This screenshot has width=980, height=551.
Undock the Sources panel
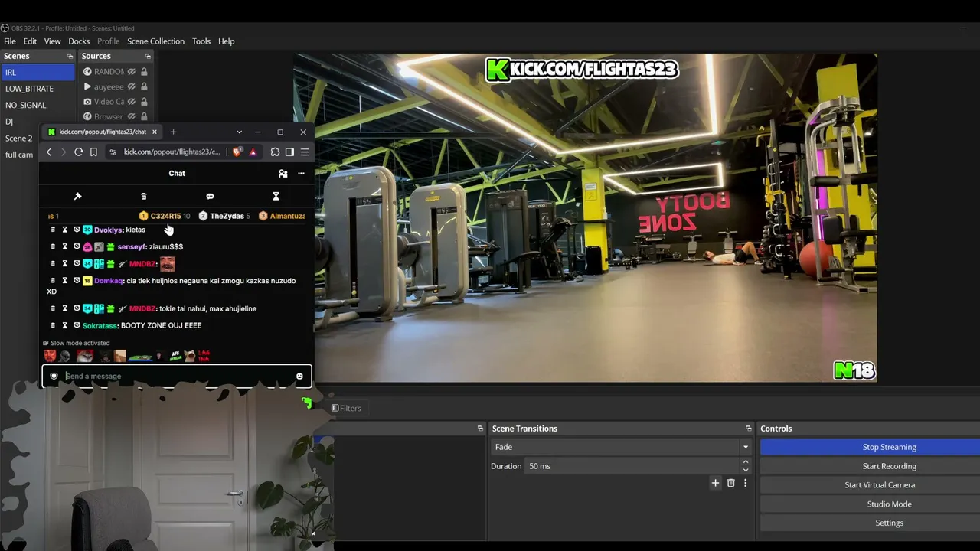148,56
